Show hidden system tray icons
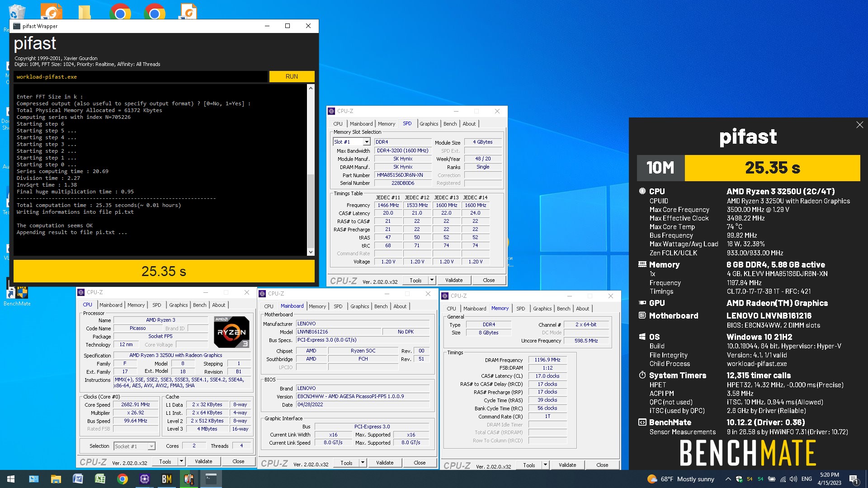 point(728,479)
